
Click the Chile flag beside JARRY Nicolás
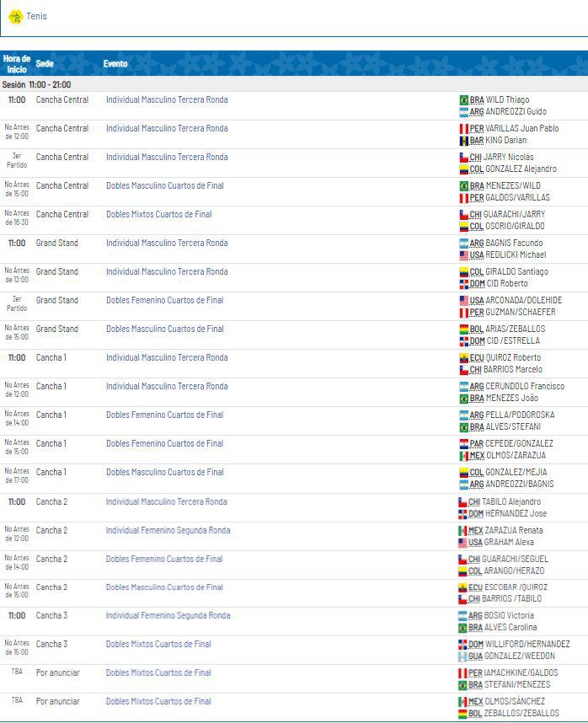(x=462, y=156)
